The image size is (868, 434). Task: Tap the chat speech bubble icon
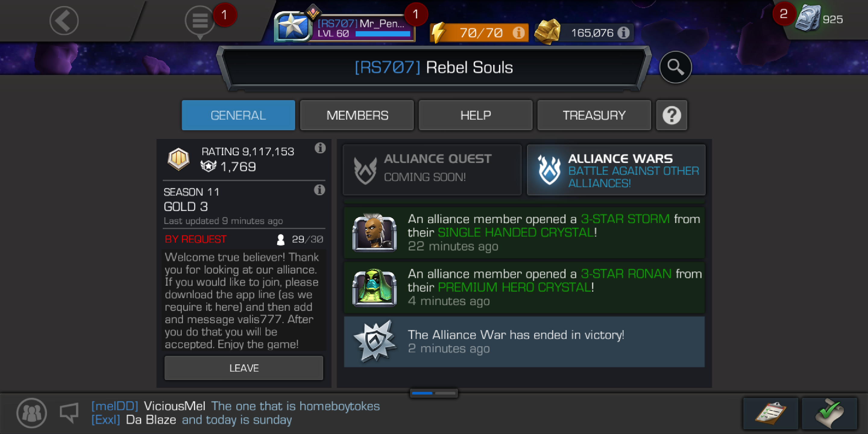[x=69, y=413]
